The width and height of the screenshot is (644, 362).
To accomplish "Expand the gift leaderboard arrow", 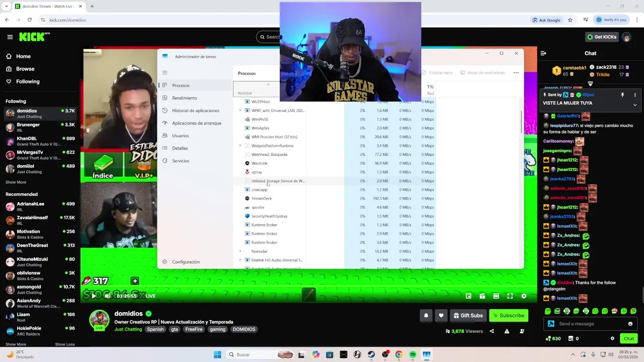I will pyautogui.click(x=591, y=84).
